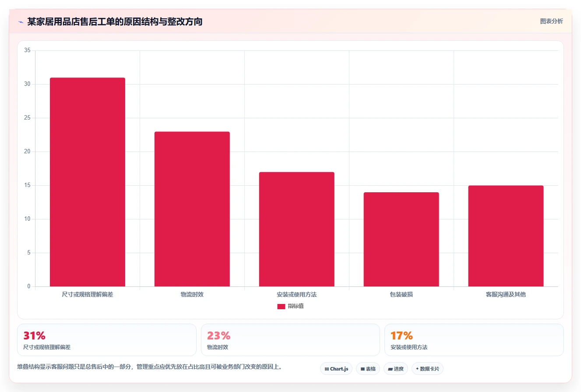581x392 pixels.
Task: Click the x-axis label 安装或使用方法 under chart
Action: (296, 294)
